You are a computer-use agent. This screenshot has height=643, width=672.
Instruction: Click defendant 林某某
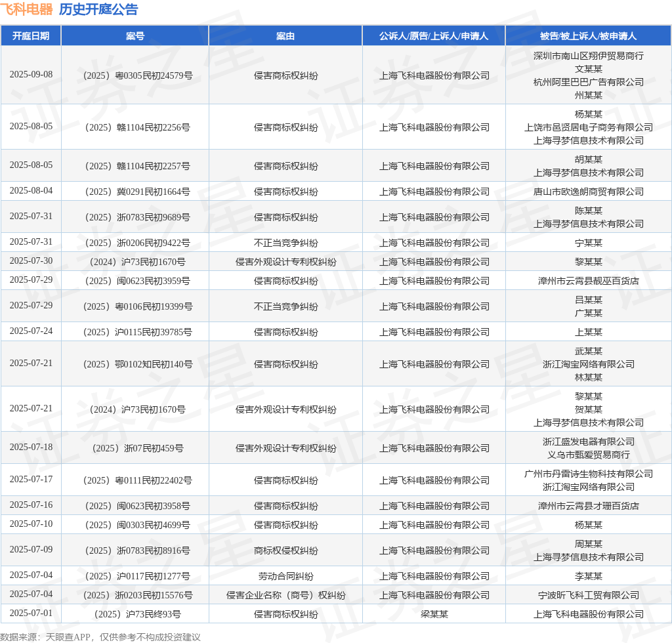click(x=589, y=377)
